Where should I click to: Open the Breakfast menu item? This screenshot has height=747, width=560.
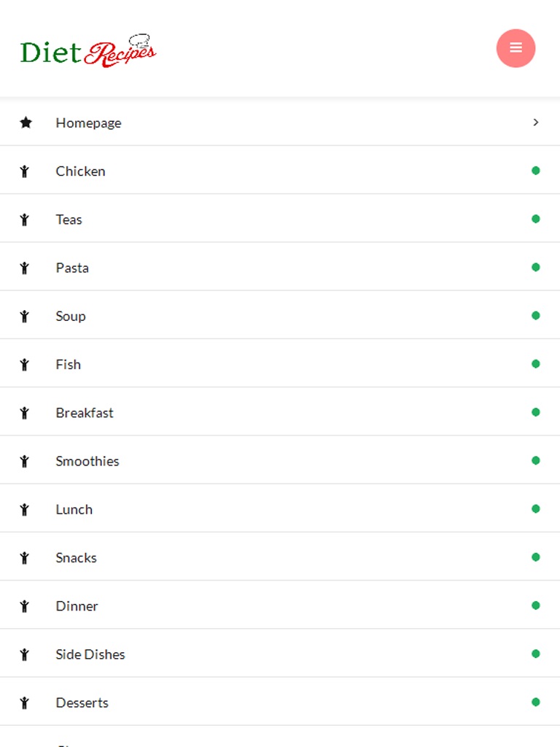[85, 413]
